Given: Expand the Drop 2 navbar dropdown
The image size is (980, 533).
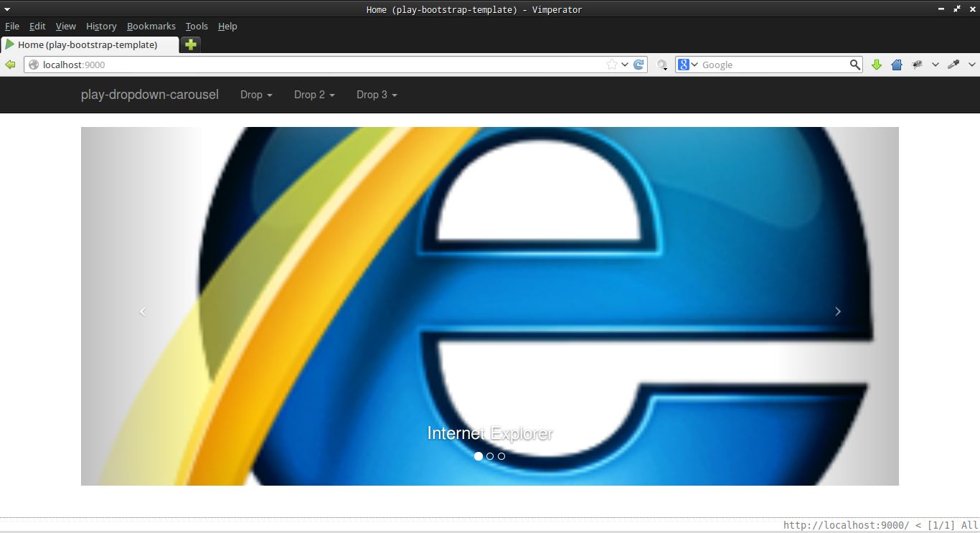Looking at the screenshot, I should tap(314, 95).
